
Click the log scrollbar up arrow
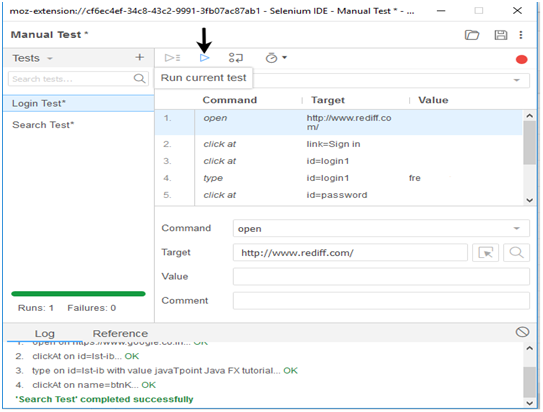click(529, 348)
